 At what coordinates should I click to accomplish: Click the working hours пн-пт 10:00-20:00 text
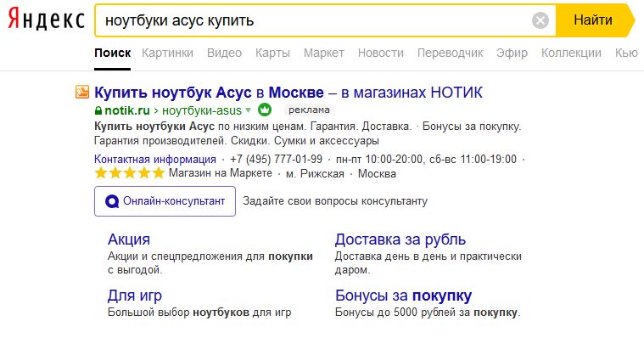coord(379,159)
